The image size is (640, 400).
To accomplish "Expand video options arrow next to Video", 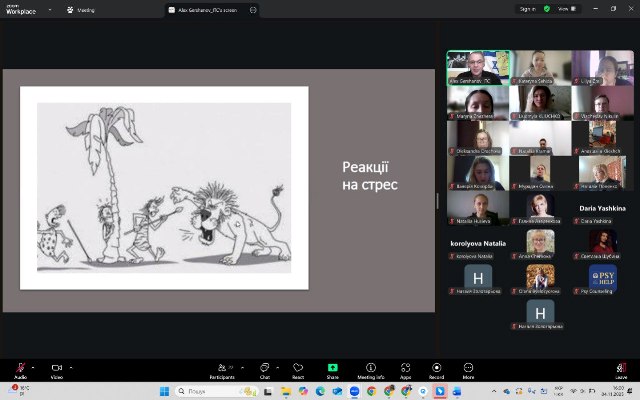I will tap(71, 366).
